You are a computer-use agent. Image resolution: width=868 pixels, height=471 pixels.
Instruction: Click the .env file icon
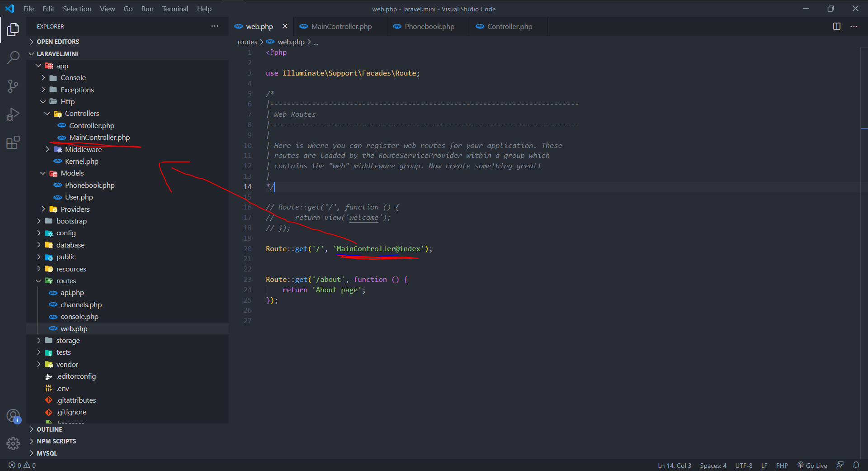pos(49,388)
